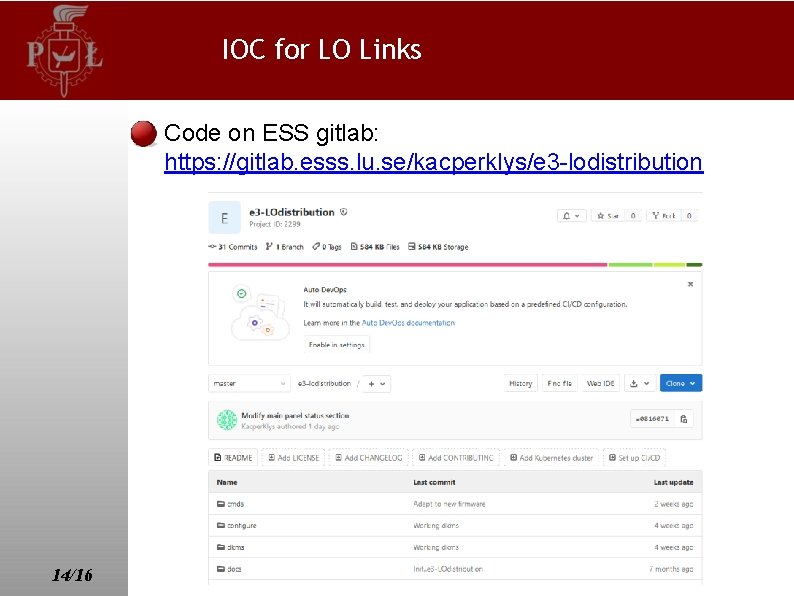Star the e3-LOdistribution project
The height and width of the screenshot is (596, 794).
point(608,216)
